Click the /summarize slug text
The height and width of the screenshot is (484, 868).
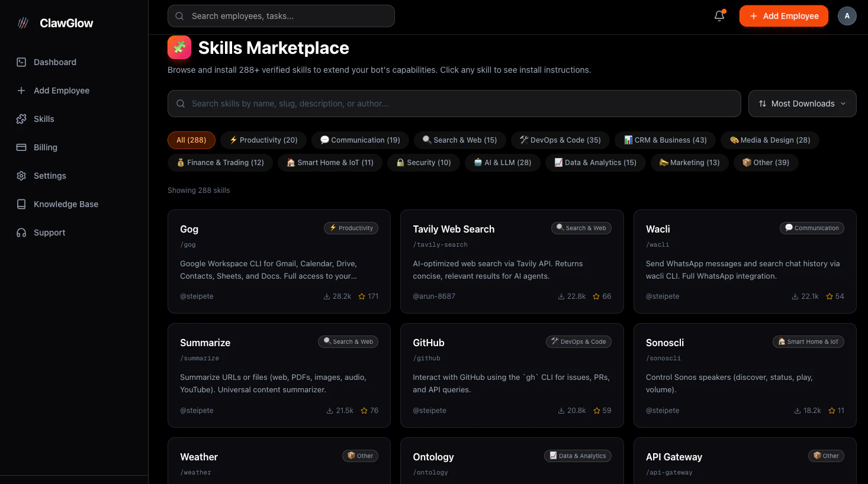click(200, 359)
